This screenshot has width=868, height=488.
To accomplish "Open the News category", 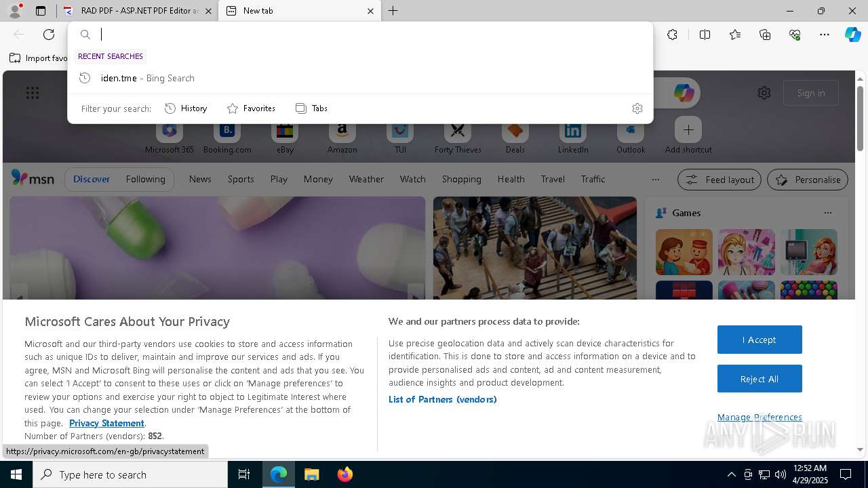I will 200,179.
